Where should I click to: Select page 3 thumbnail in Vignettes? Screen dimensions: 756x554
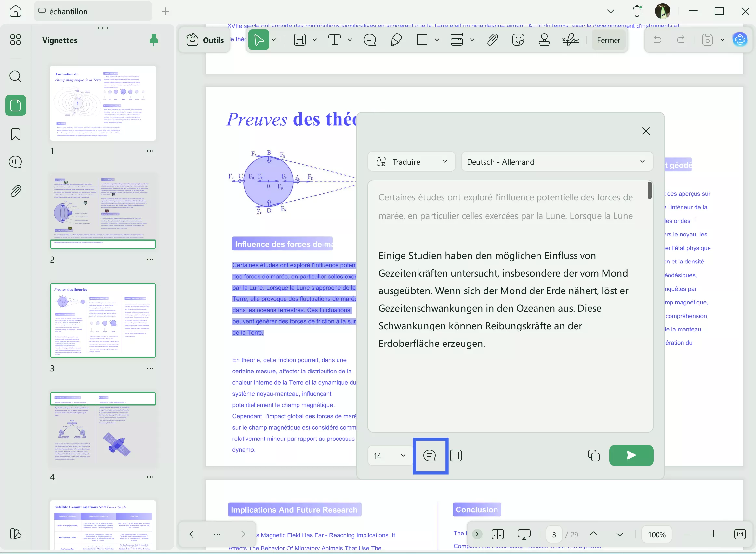pyautogui.click(x=103, y=320)
